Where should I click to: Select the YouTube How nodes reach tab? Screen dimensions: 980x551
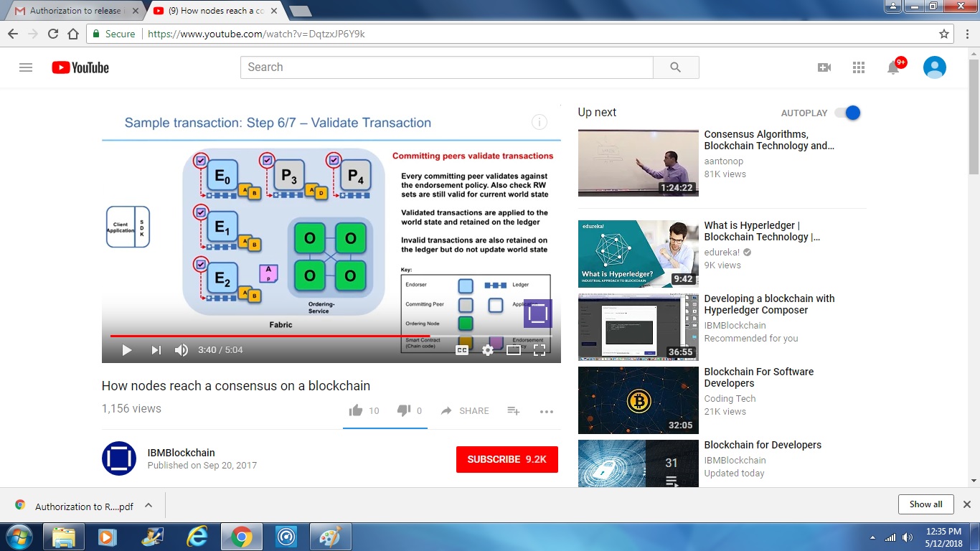[214, 11]
